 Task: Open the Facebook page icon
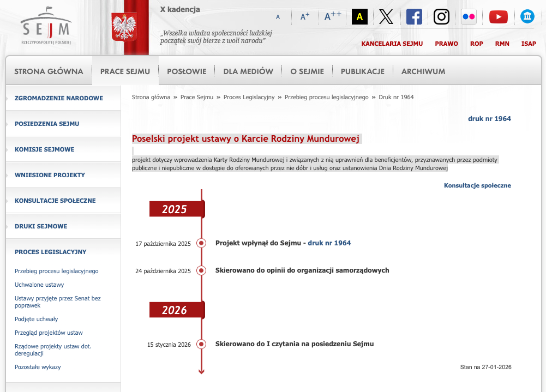pos(414,17)
